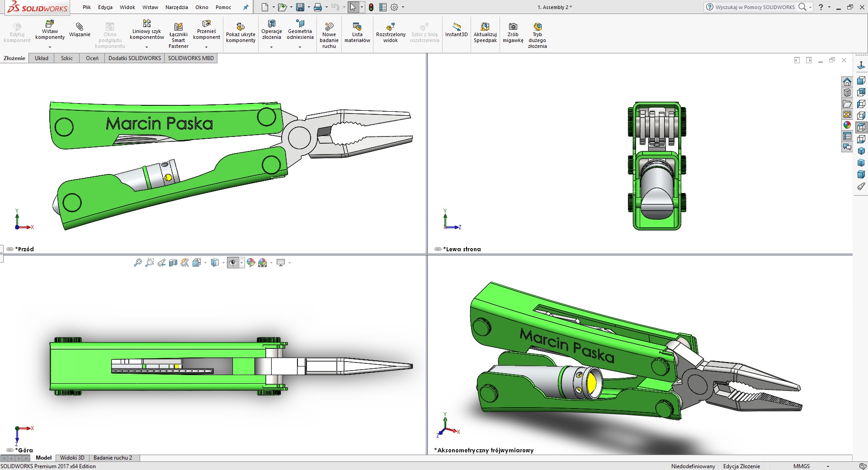Screen dimensions: 868x470
Task: Open the SOLIDWORKS Forum chat bubbles icon
Action: pyautogui.click(x=847, y=147)
